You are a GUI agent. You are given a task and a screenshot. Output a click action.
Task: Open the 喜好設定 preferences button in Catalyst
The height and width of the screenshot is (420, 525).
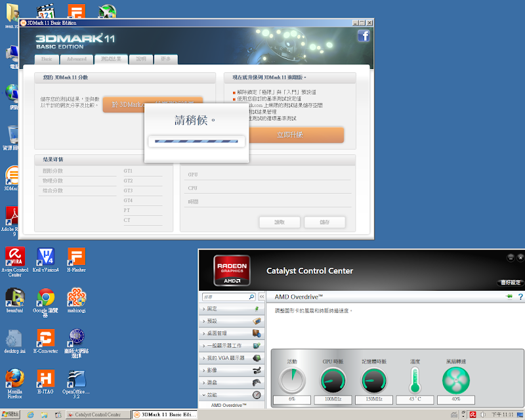511,282
